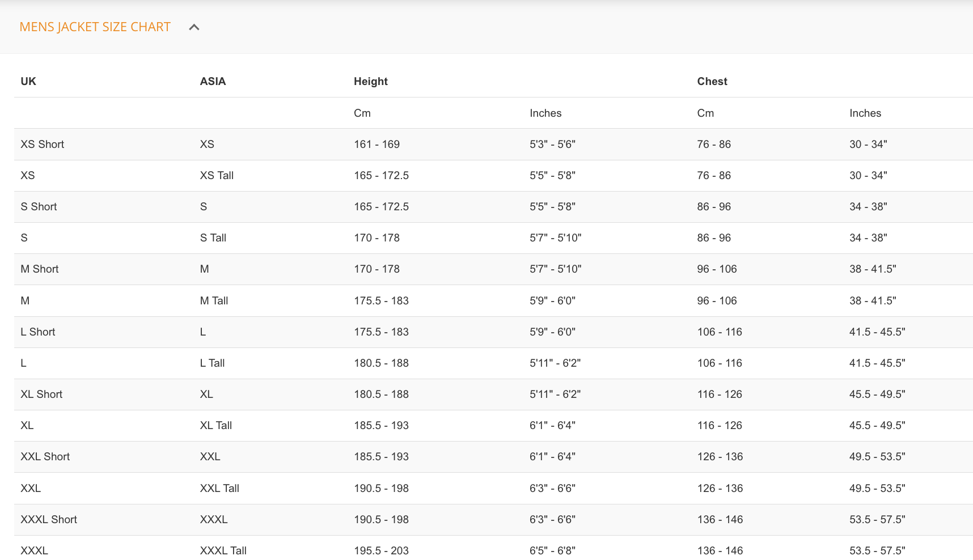Viewport: 973px width, 560px height.
Task: Click the 195.5 - 203 height value
Action: click(381, 551)
